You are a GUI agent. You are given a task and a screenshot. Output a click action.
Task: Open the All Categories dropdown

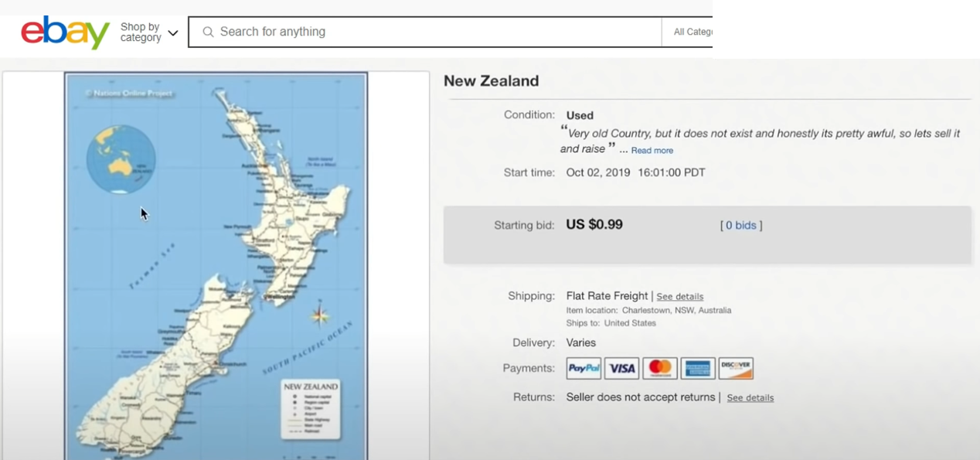[692, 32]
